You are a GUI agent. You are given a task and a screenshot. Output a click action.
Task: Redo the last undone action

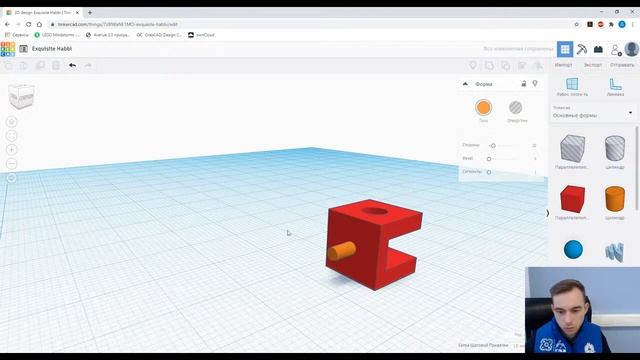88,65
